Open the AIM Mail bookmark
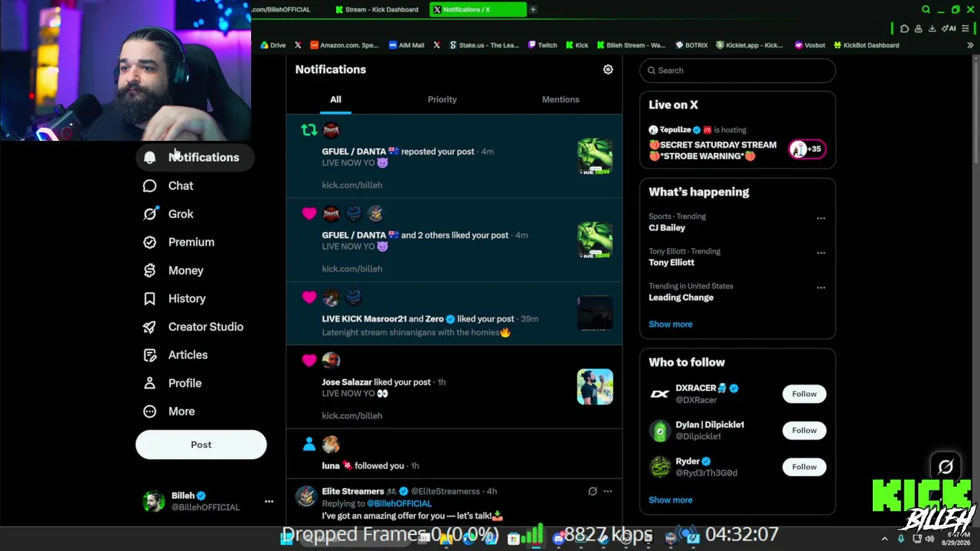The image size is (980, 551). 406,45
